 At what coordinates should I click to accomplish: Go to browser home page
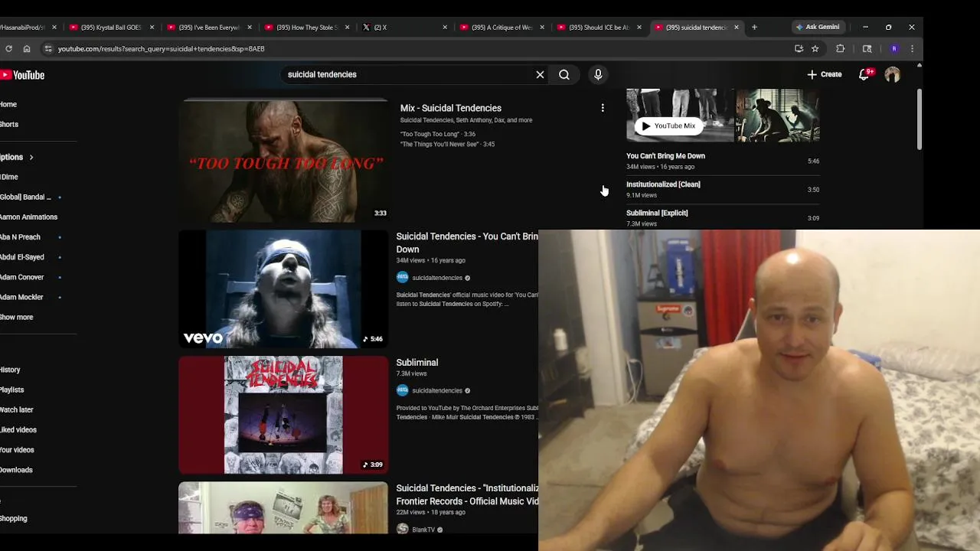pos(27,48)
